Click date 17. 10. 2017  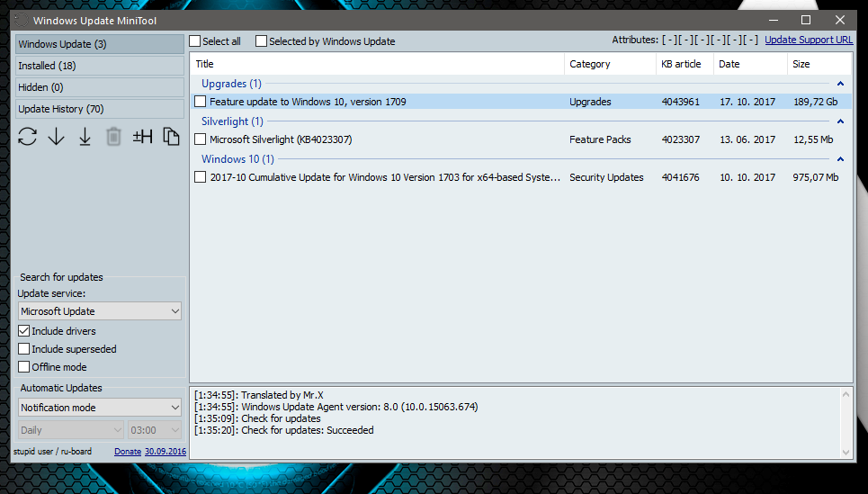click(x=747, y=102)
